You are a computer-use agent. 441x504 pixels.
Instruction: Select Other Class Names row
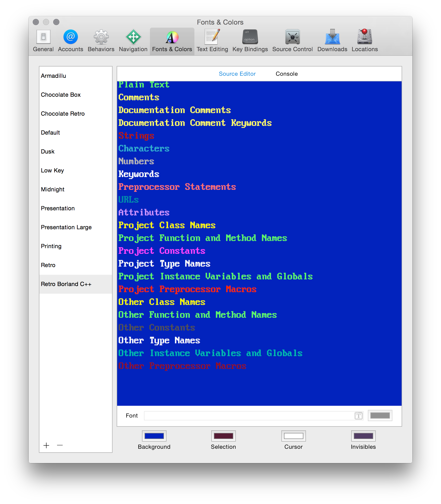tap(259, 302)
